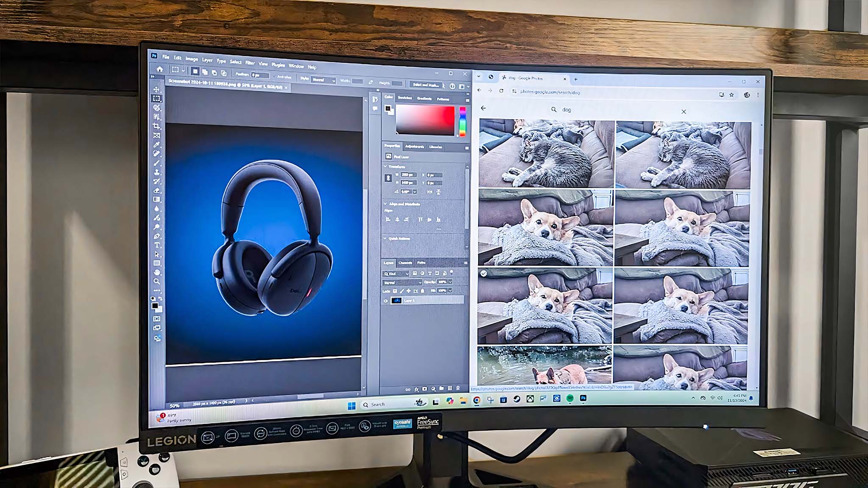The height and width of the screenshot is (488, 868).
Task: Pick a color in the red color field
Action: tap(426, 121)
